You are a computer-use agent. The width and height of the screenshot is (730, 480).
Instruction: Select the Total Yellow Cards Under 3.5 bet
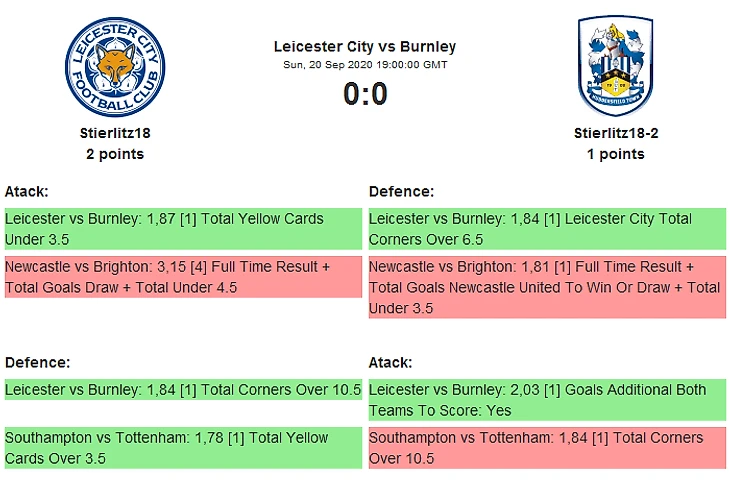[x=182, y=229]
